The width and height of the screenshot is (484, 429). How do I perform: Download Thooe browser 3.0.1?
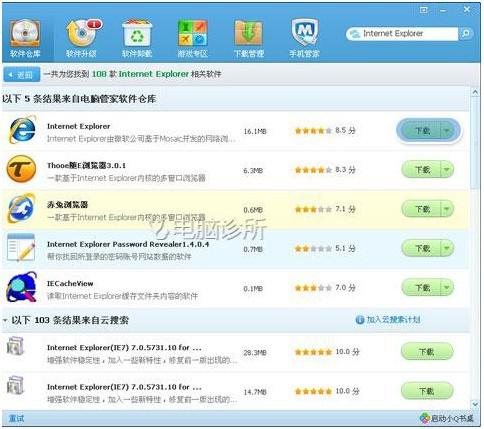tap(421, 170)
